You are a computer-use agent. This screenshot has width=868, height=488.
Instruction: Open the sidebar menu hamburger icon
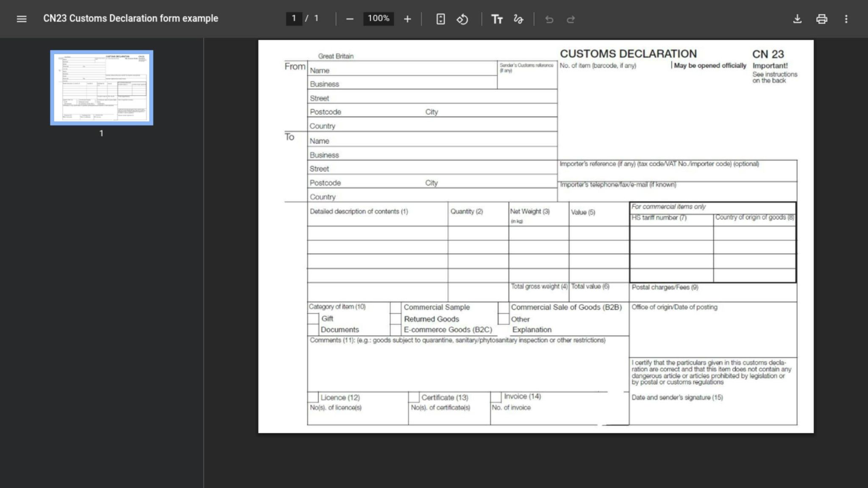pos(22,19)
